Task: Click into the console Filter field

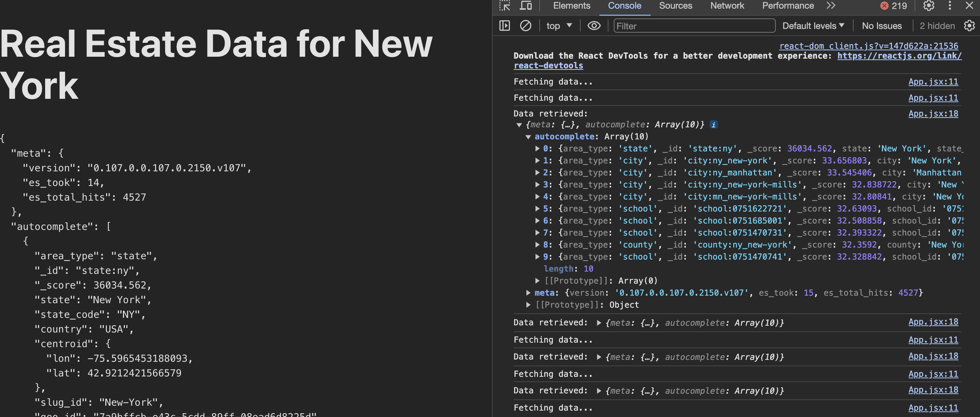Action: pos(694,26)
